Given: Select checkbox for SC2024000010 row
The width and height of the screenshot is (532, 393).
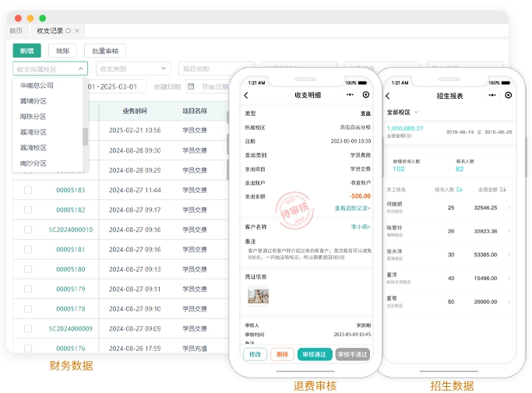Looking at the screenshot, I should (28, 230).
